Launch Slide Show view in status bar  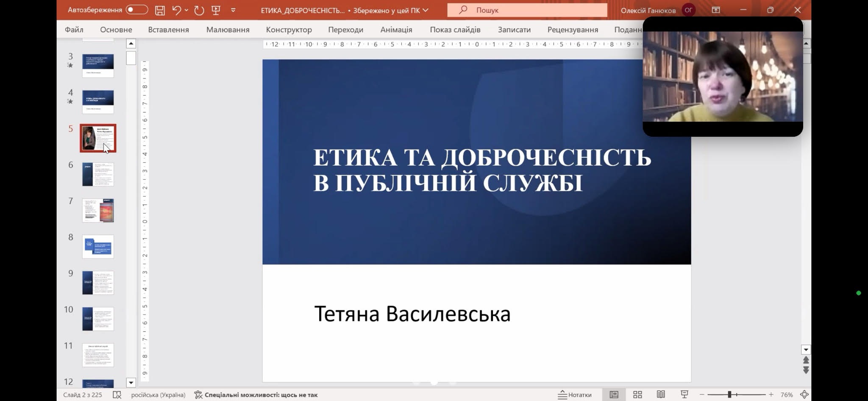click(x=684, y=395)
